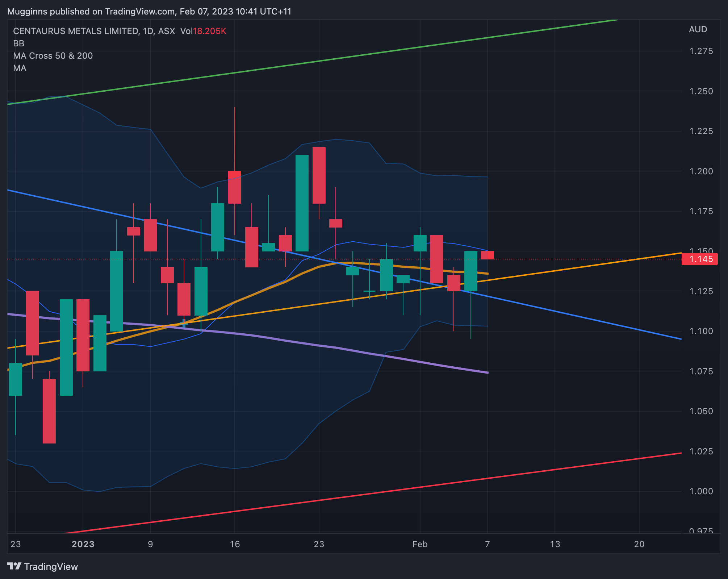Image resolution: width=728 pixels, height=579 pixels.
Task: Click the 1.225 price axis label
Action: click(701, 131)
